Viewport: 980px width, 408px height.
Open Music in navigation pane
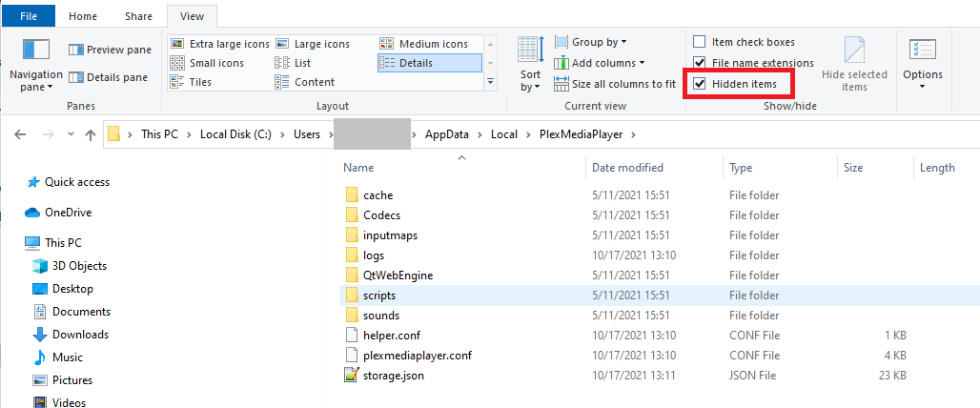(x=57, y=357)
